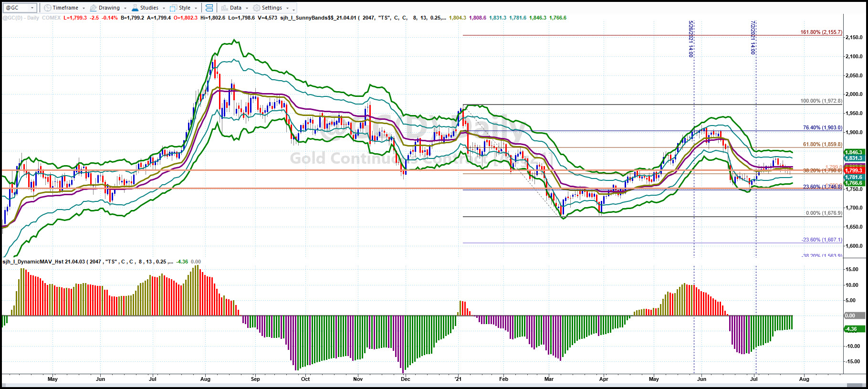Open the @GC symbol combo box
The height and width of the screenshot is (389, 868).
[x=20, y=8]
